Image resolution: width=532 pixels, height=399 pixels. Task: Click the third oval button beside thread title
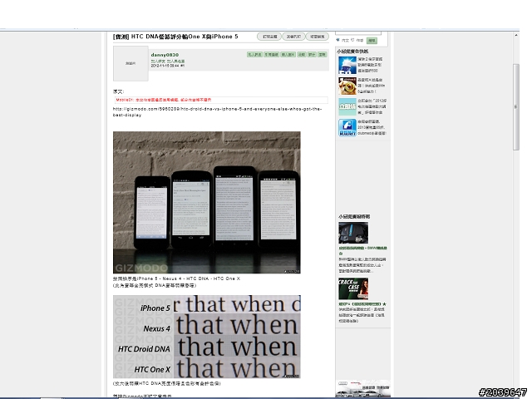tap(318, 37)
